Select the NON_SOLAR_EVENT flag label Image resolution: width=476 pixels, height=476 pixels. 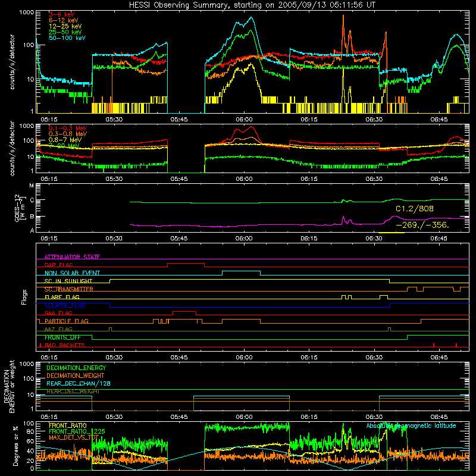coord(72,273)
